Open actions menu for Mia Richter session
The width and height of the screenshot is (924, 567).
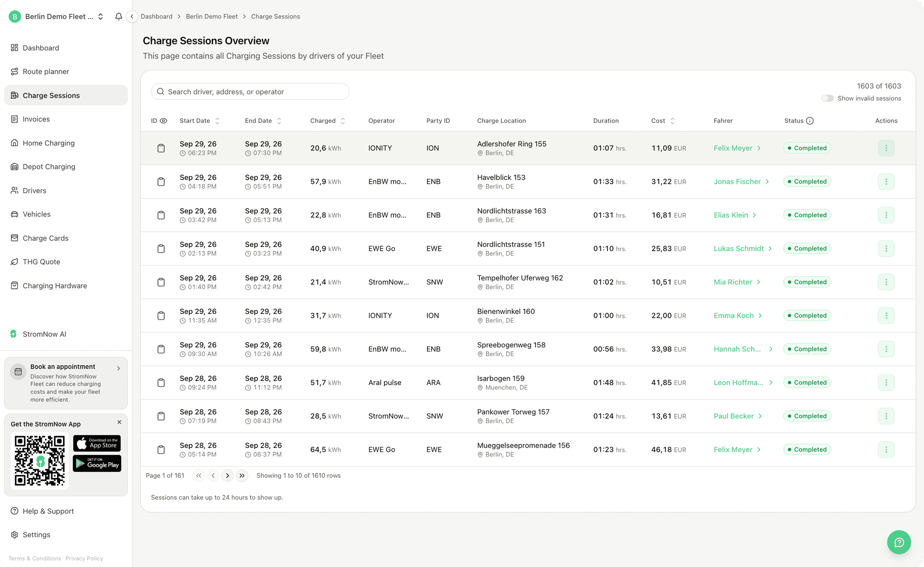pos(886,282)
